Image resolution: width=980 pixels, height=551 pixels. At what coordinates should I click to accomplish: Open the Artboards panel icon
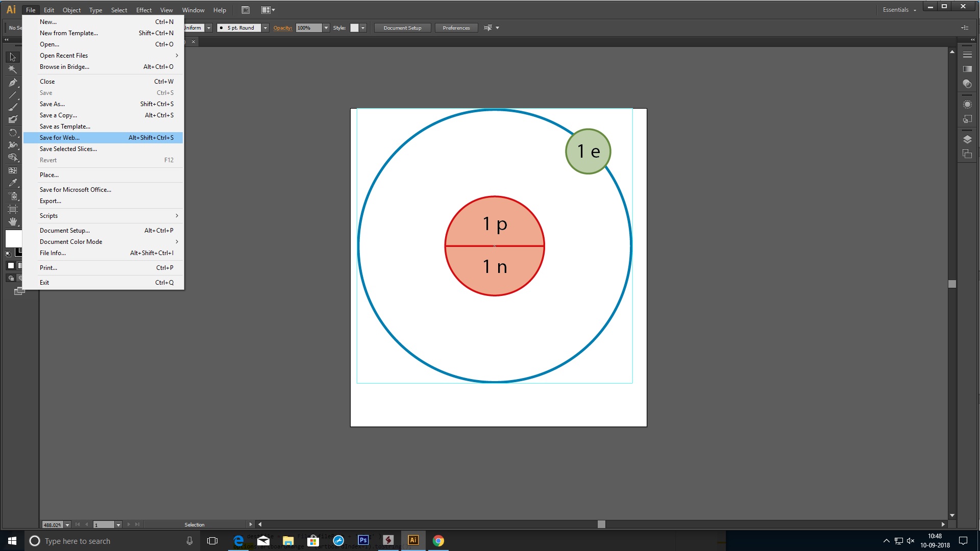coord(967,154)
